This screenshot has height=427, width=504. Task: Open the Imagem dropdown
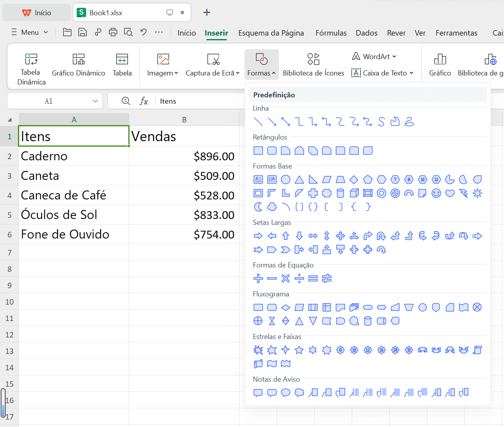[162, 65]
